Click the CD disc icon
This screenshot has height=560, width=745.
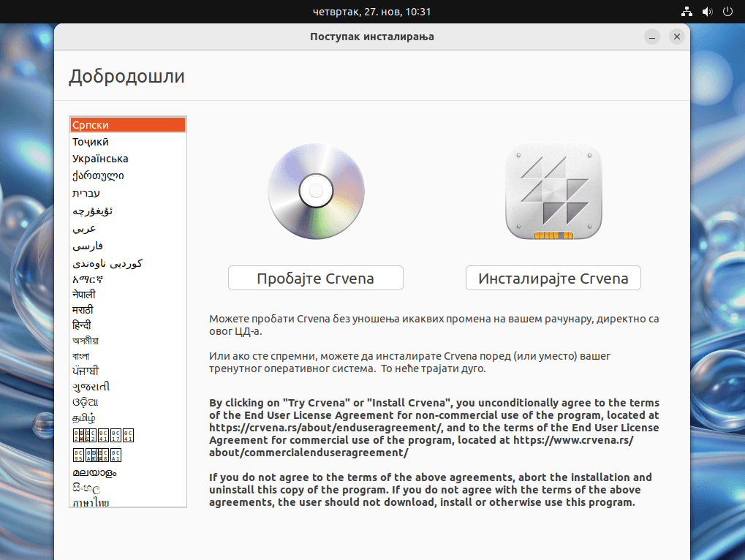316,191
